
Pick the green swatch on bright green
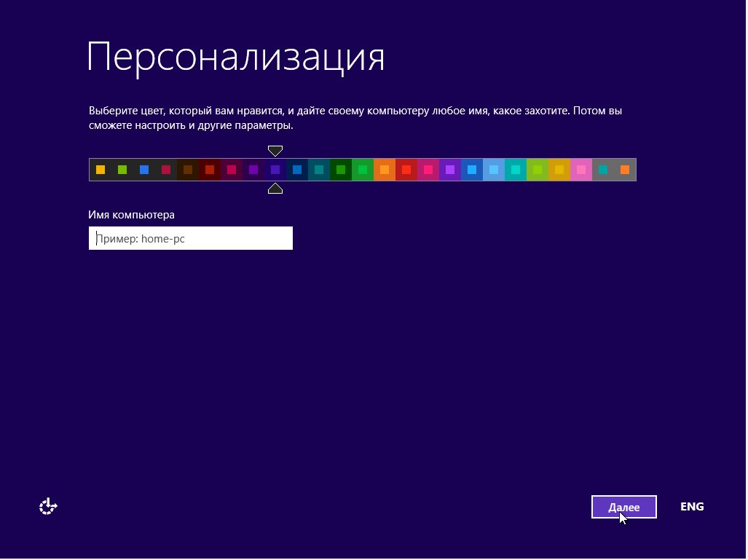click(363, 170)
